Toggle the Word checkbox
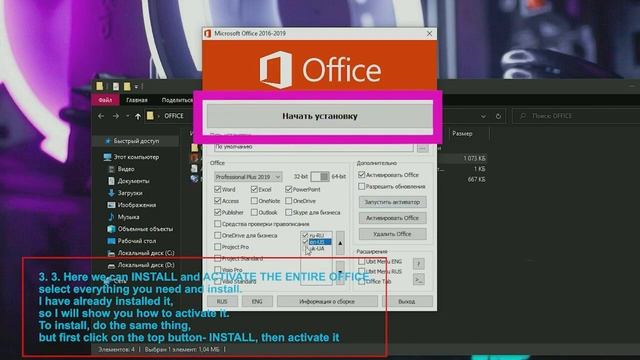 pyautogui.click(x=218, y=189)
